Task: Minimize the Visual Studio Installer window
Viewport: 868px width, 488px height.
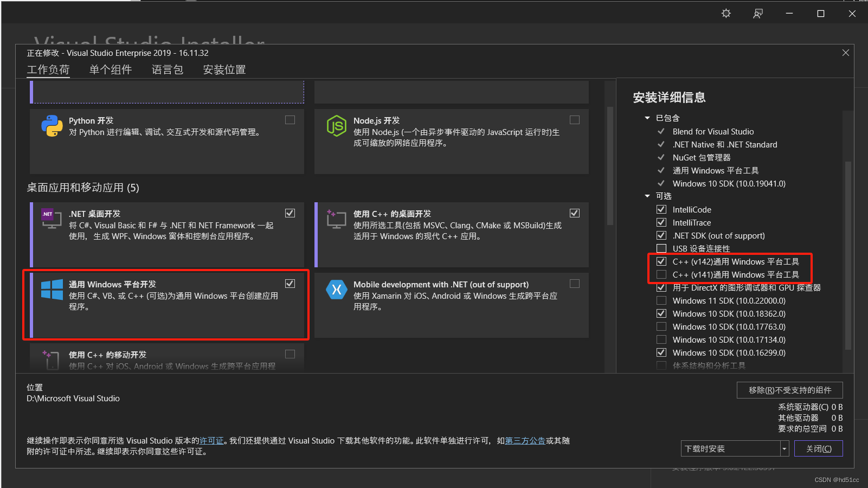Action: (789, 14)
